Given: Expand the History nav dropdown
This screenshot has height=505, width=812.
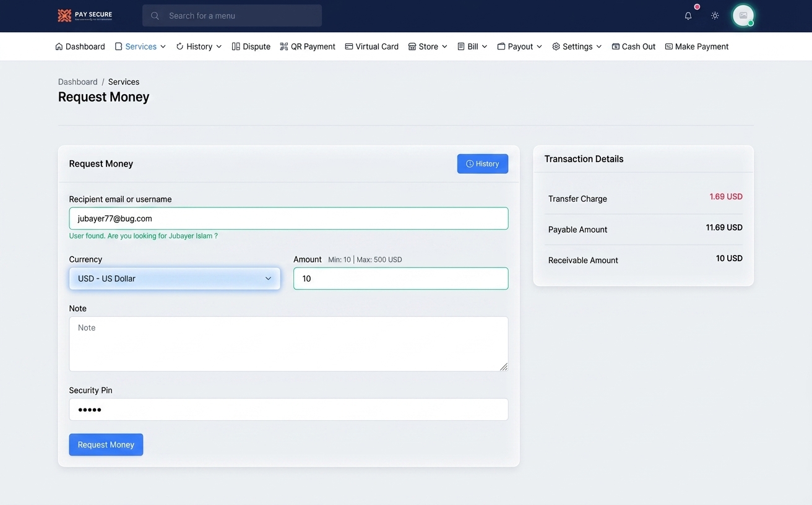Looking at the screenshot, I should tap(199, 46).
